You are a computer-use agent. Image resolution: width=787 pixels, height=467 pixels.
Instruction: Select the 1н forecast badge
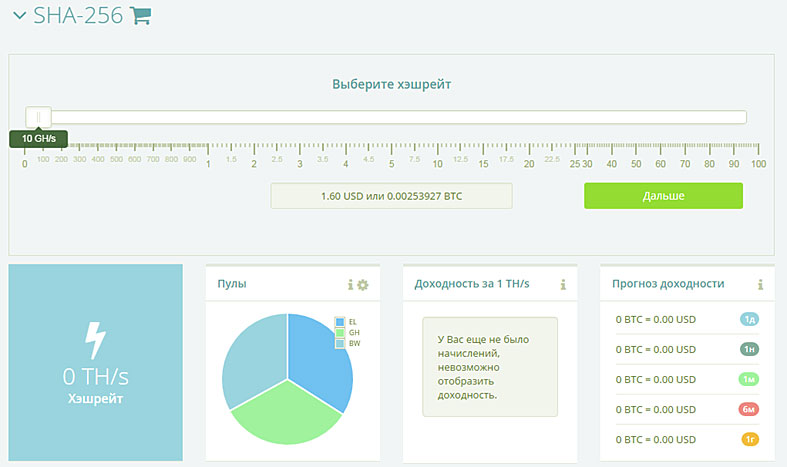pos(750,349)
